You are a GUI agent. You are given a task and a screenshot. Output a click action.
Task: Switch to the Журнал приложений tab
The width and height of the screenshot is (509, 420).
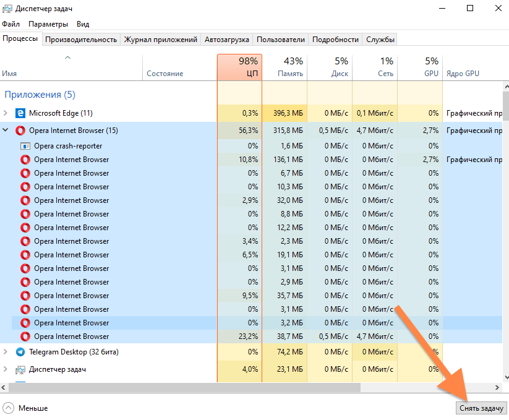160,40
